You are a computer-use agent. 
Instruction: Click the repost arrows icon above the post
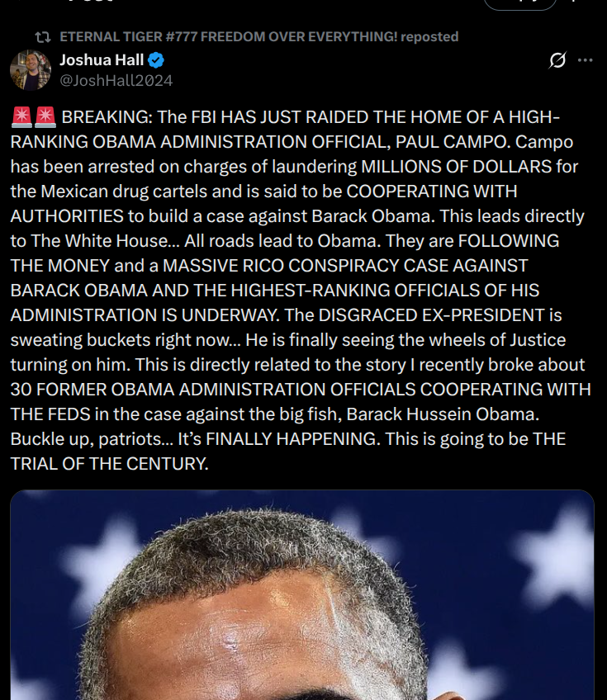pyautogui.click(x=42, y=37)
